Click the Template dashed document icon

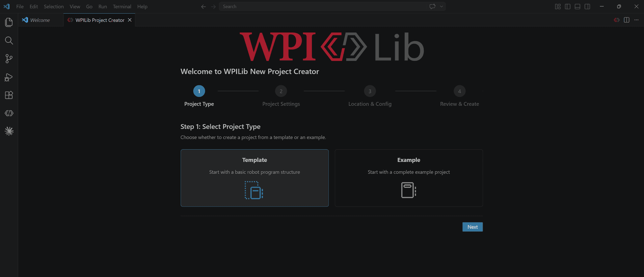pos(254,190)
